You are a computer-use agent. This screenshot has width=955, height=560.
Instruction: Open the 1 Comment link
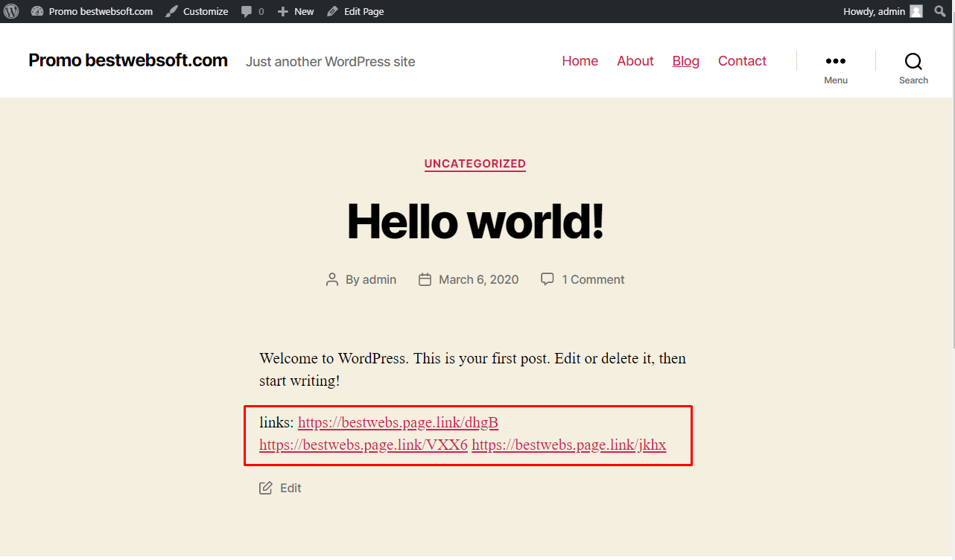coord(593,279)
